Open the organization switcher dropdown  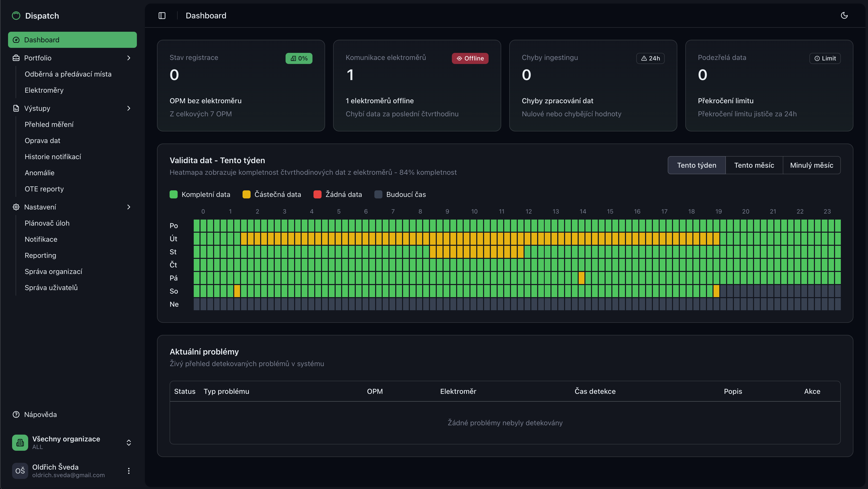[129, 442]
